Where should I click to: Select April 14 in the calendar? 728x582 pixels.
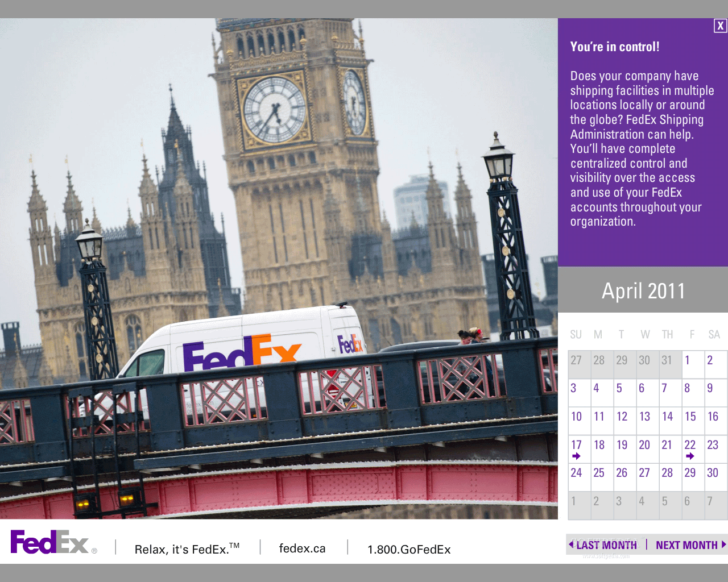(671, 421)
